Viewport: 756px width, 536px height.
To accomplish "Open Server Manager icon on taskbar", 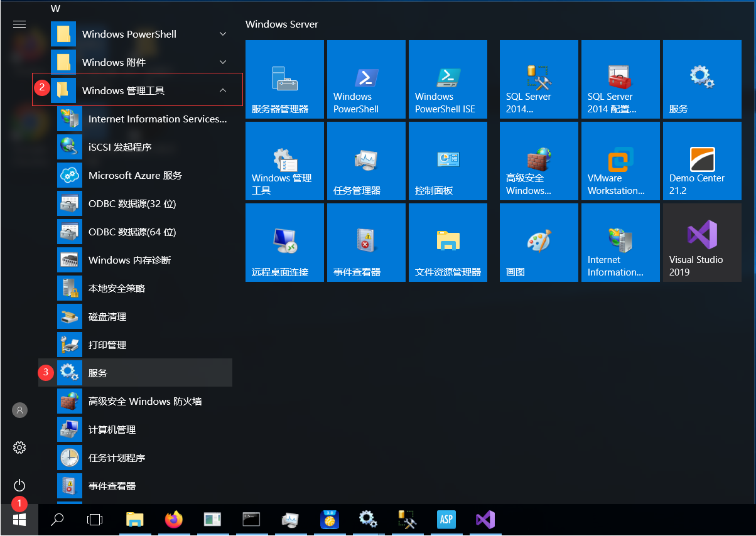I will coord(213,520).
